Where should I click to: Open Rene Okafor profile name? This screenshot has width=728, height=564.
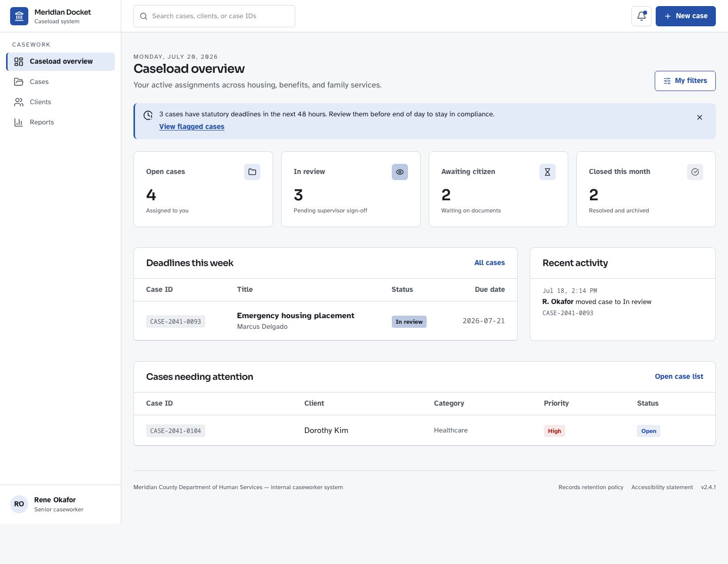click(55, 500)
